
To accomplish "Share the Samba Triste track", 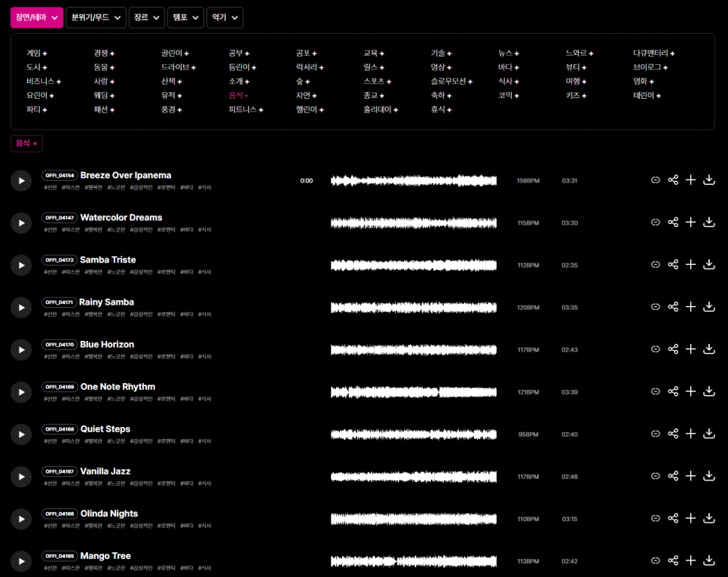I will (673, 265).
